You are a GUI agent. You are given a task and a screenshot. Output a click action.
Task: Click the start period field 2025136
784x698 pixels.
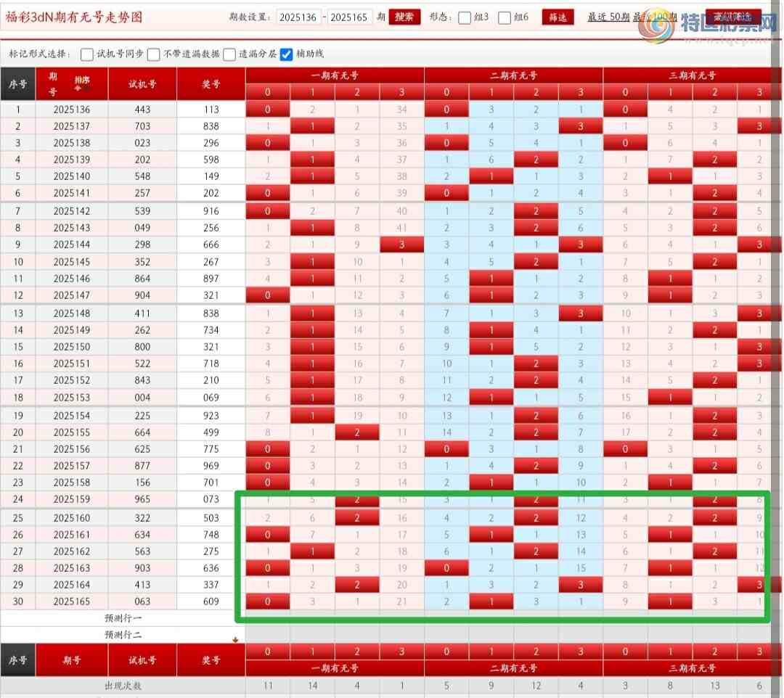point(298,17)
